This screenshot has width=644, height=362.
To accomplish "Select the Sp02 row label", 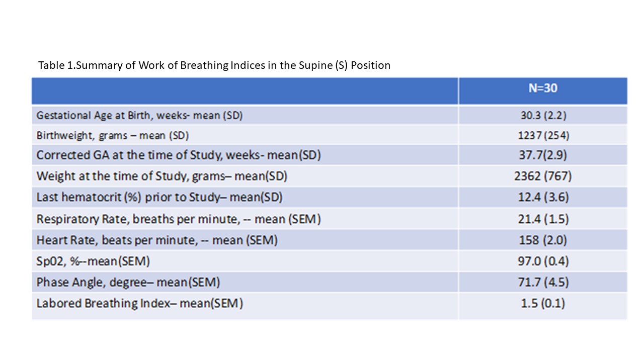I will coord(93,261).
